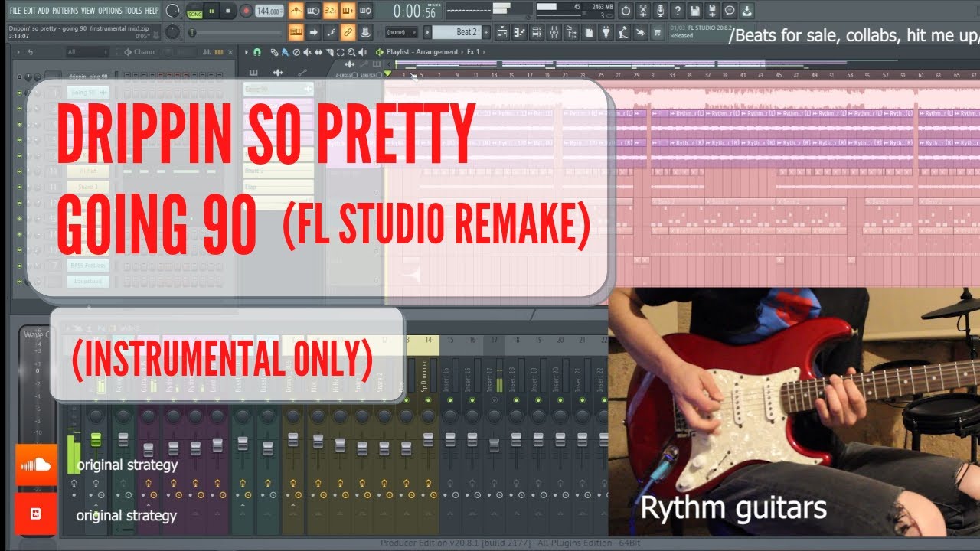Click the pause playback button

click(211, 11)
